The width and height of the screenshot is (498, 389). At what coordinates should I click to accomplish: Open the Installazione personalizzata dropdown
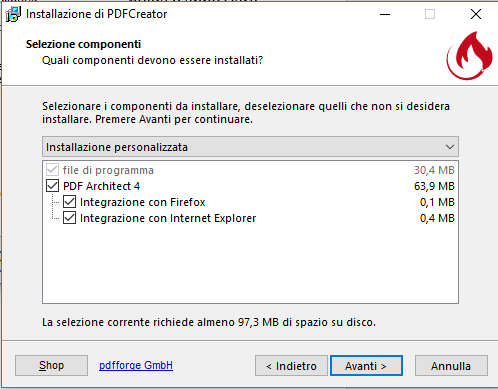(x=250, y=147)
